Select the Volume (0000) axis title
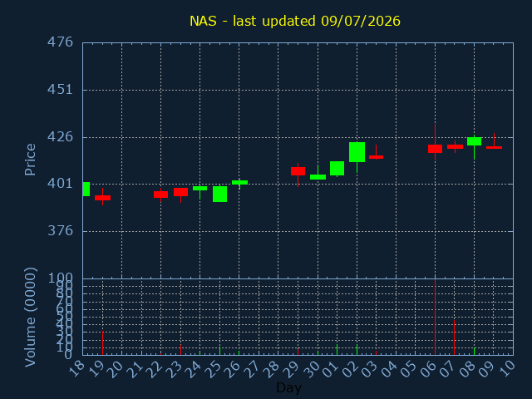Viewport: 532px width, 399px height. click(30, 318)
